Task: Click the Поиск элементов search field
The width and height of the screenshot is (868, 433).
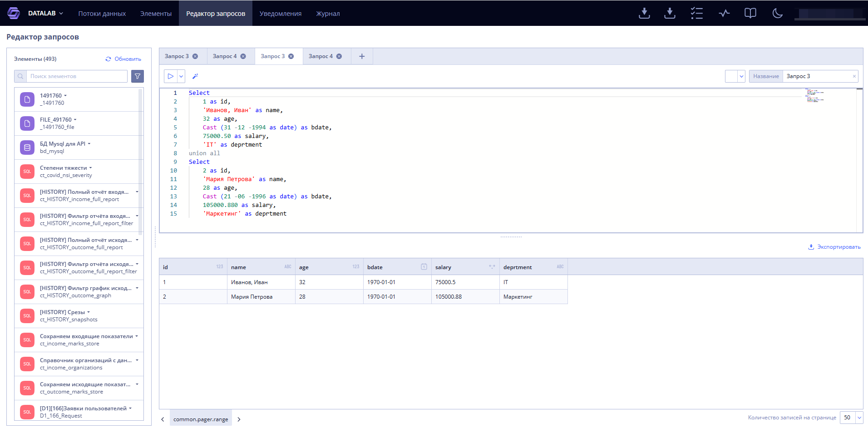Action: tap(77, 76)
